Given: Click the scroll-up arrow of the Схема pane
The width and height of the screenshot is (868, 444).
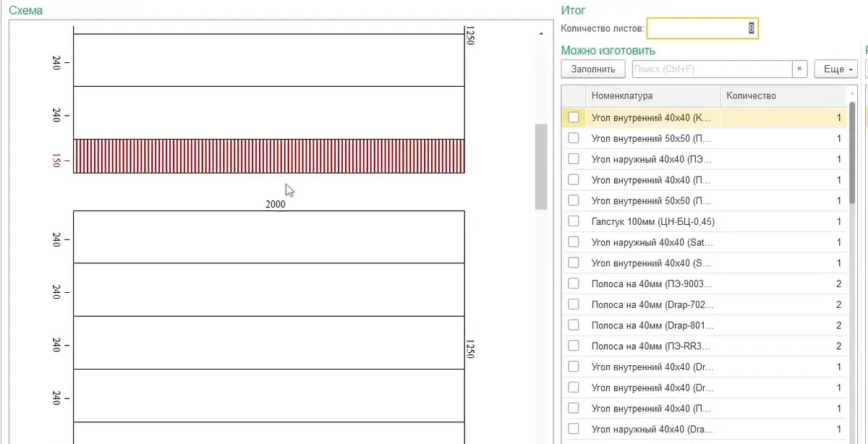Looking at the screenshot, I should [541, 34].
